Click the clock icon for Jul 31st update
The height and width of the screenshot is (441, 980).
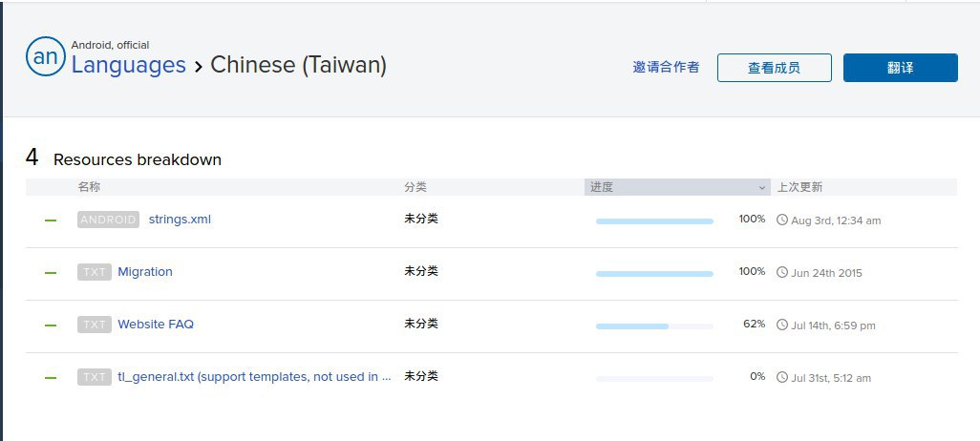[x=782, y=377]
